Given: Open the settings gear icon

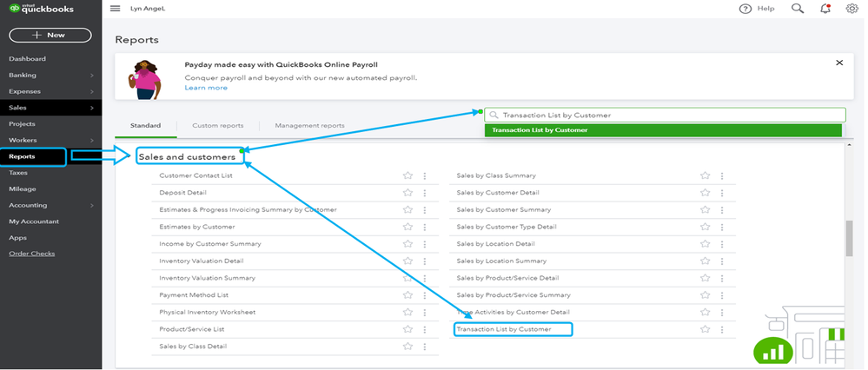Looking at the screenshot, I should point(851,9).
